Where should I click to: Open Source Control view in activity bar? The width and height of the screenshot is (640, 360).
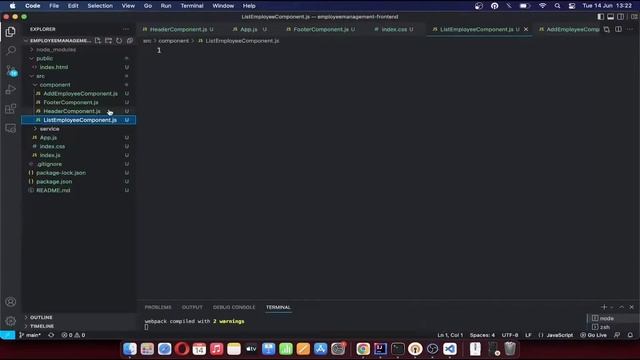coord(11,70)
